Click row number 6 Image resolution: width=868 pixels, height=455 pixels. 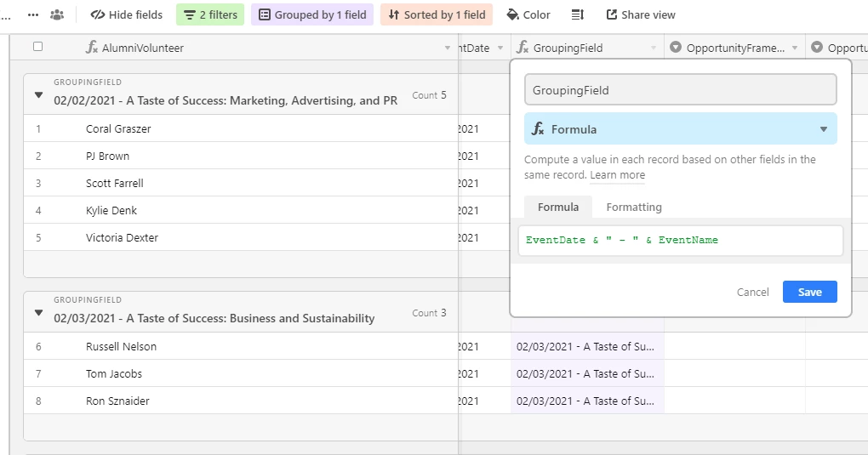coord(38,346)
